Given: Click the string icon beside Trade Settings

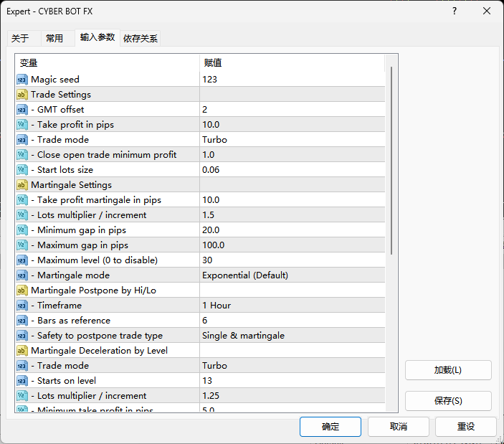Looking at the screenshot, I should tap(22, 95).
